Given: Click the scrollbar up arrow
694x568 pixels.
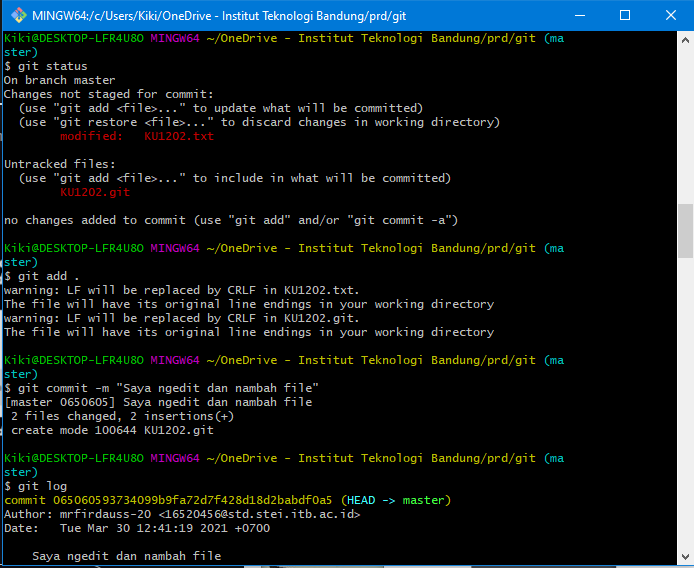Looking at the screenshot, I should 685,40.
